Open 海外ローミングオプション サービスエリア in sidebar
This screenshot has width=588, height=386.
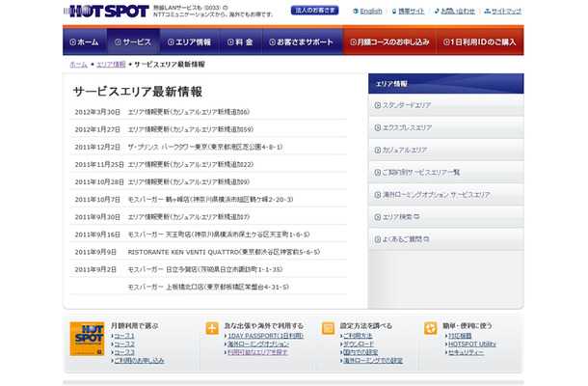[x=446, y=195]
